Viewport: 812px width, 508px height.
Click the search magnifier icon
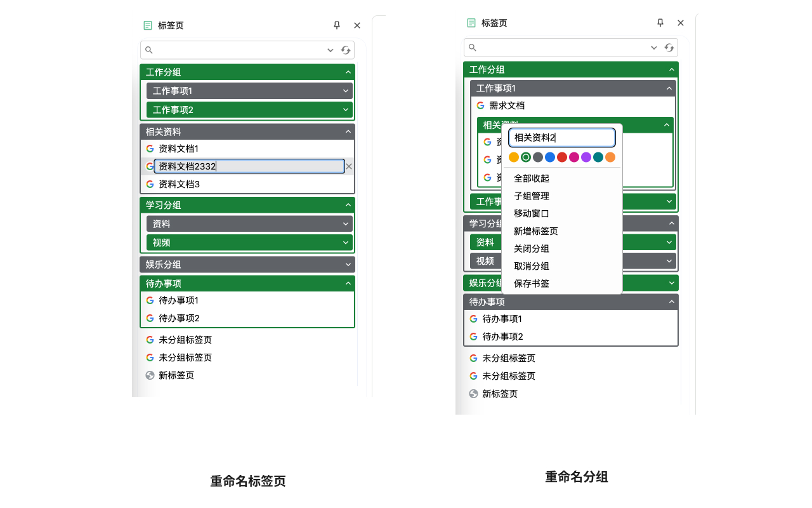[149, 50]
